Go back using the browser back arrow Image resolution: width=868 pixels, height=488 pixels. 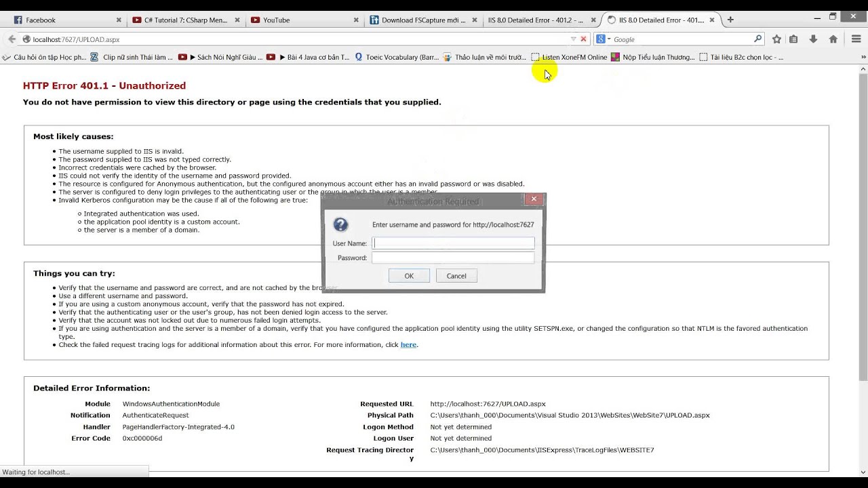coord(12,39)
